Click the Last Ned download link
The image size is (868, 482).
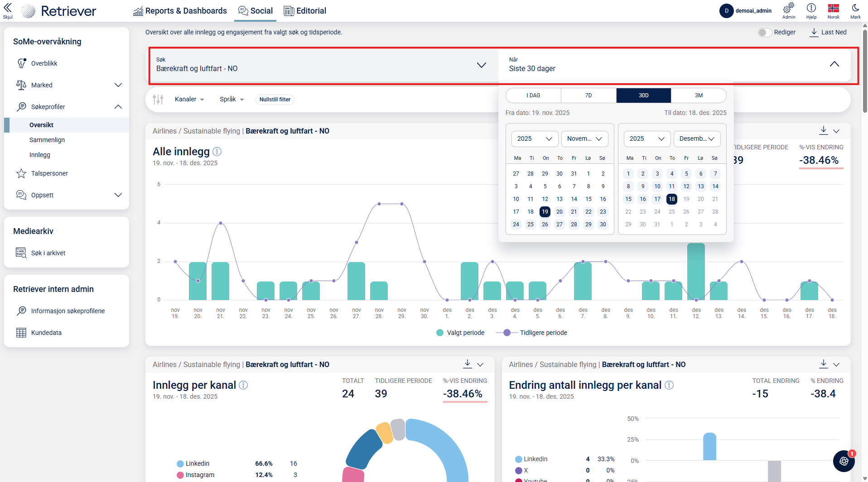click(x=828, y=33)
